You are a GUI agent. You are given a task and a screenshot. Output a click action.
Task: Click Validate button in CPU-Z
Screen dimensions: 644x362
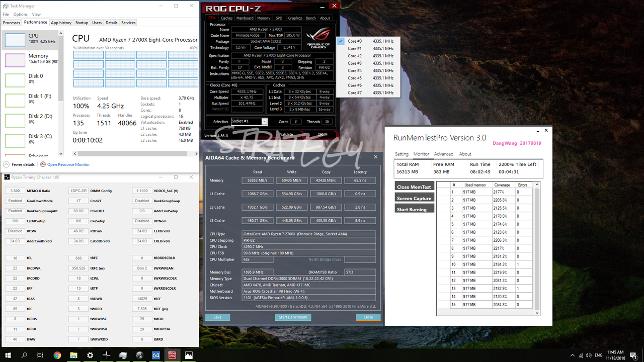(x=286, y=134)
